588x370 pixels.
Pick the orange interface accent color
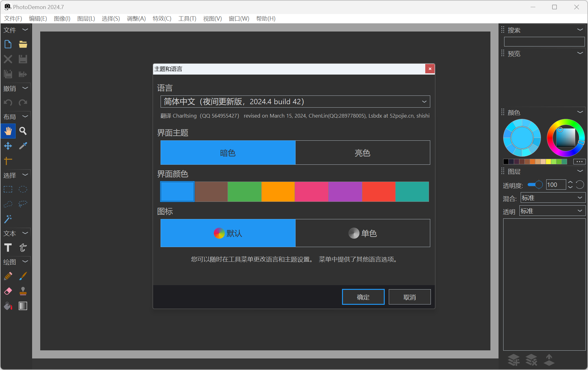click(x=278, y=192)
